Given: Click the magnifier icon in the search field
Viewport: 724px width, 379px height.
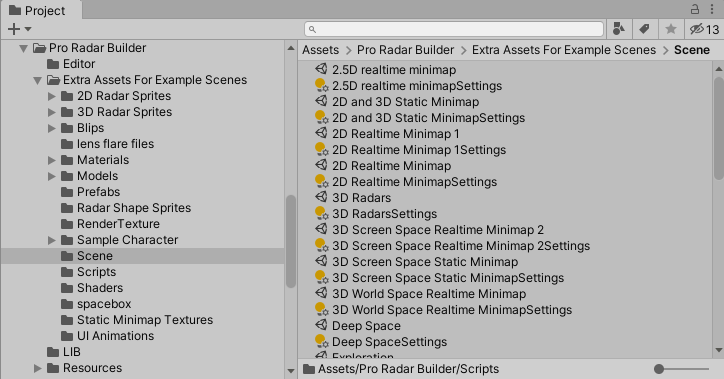Looking at the screenshot, I should [x=313, y=29].
